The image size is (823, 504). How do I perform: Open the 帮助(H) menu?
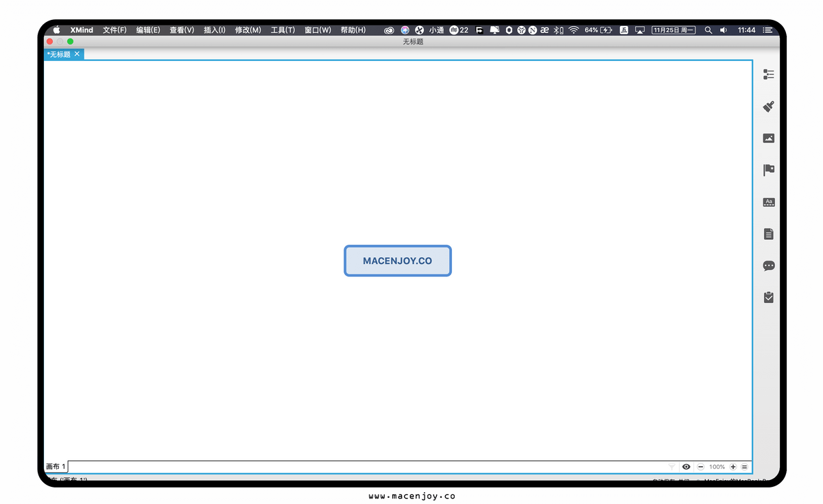click(353, 30)
